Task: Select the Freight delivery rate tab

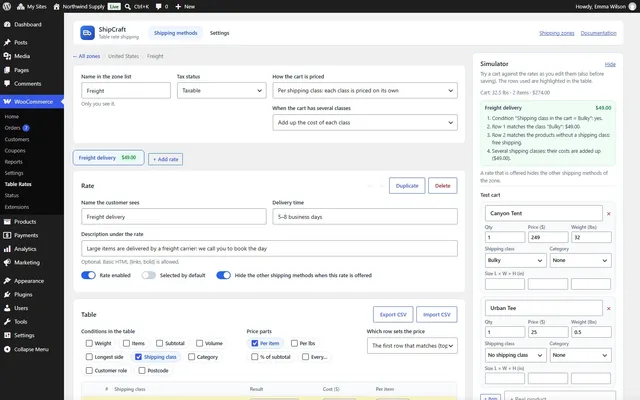Action: tap(108, 158)
